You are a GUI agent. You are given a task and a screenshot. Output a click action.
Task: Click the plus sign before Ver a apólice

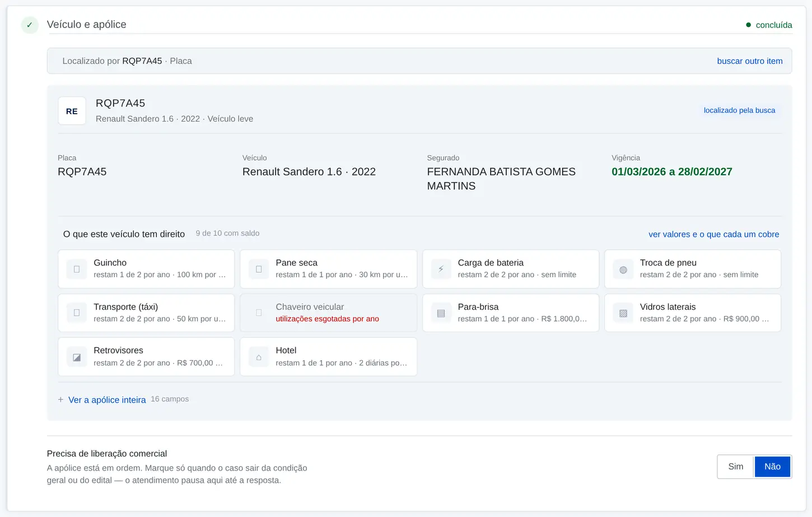pyautogui.click(x=60, y=400)
